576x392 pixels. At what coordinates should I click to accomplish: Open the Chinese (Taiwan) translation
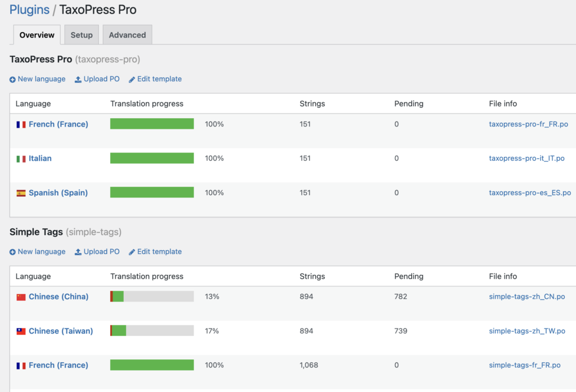point(61,331)
